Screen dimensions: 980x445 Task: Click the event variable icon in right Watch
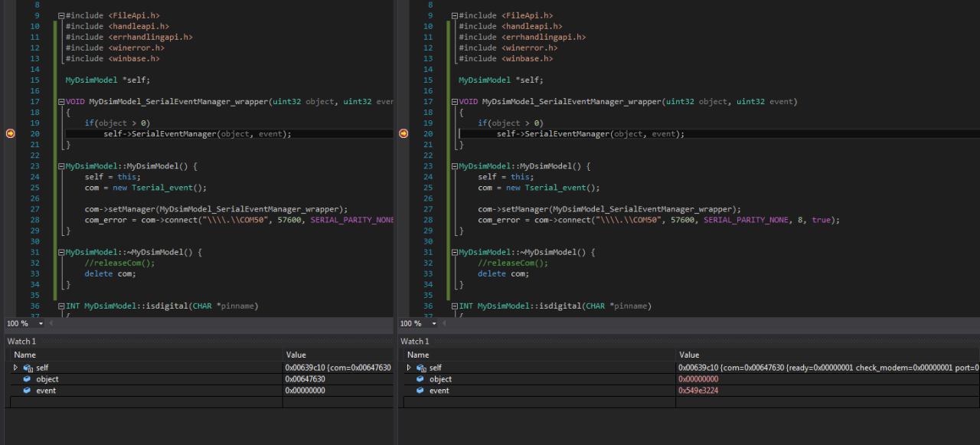420,391
